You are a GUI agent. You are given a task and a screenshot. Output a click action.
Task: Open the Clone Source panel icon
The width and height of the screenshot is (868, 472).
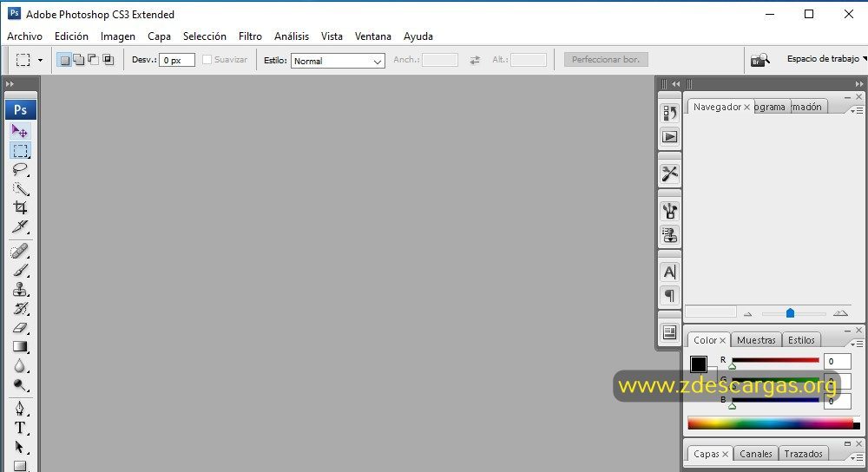(x=670, y=235)
